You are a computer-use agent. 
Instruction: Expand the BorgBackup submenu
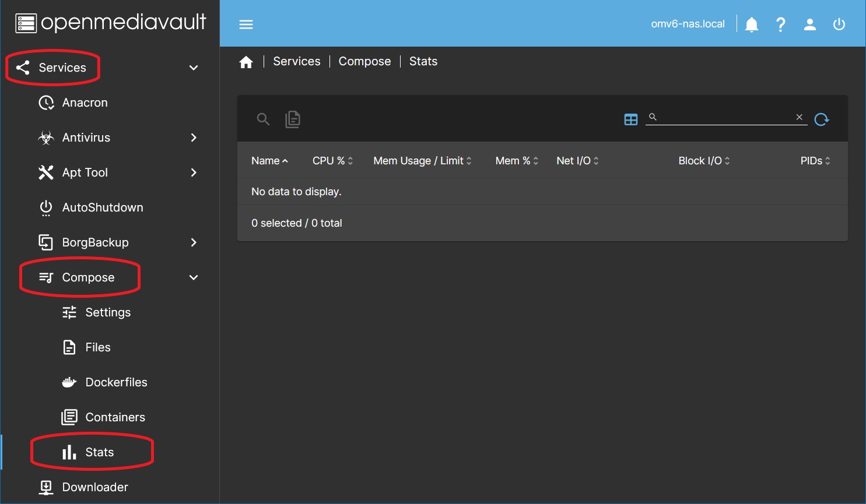click(194, 242)
